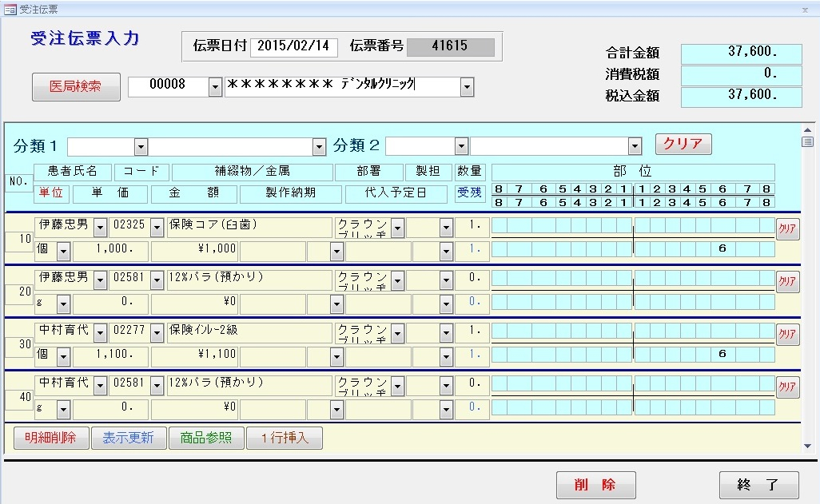Click the red クリア button beside 分類2
Viewport: 820px width, 504px height.
tap(683, 145)
